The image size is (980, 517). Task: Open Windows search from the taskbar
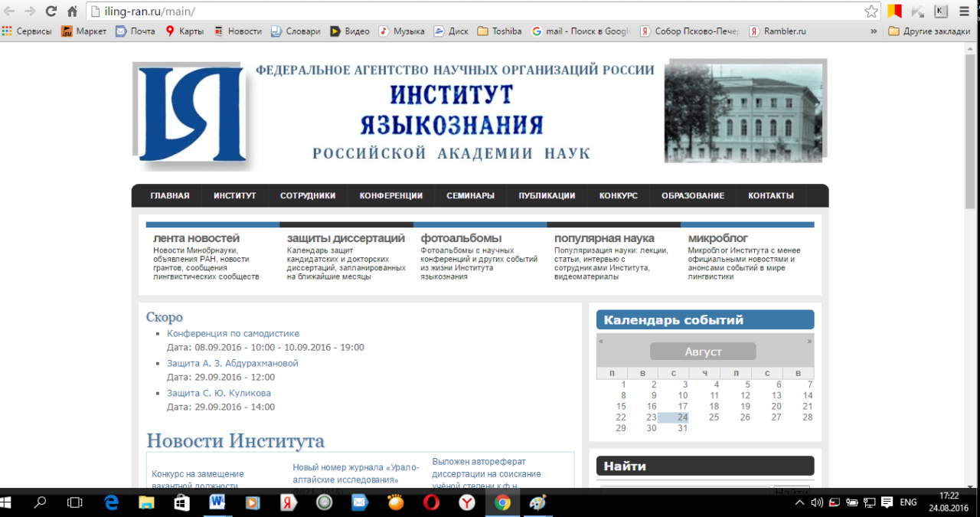[41, 502]
